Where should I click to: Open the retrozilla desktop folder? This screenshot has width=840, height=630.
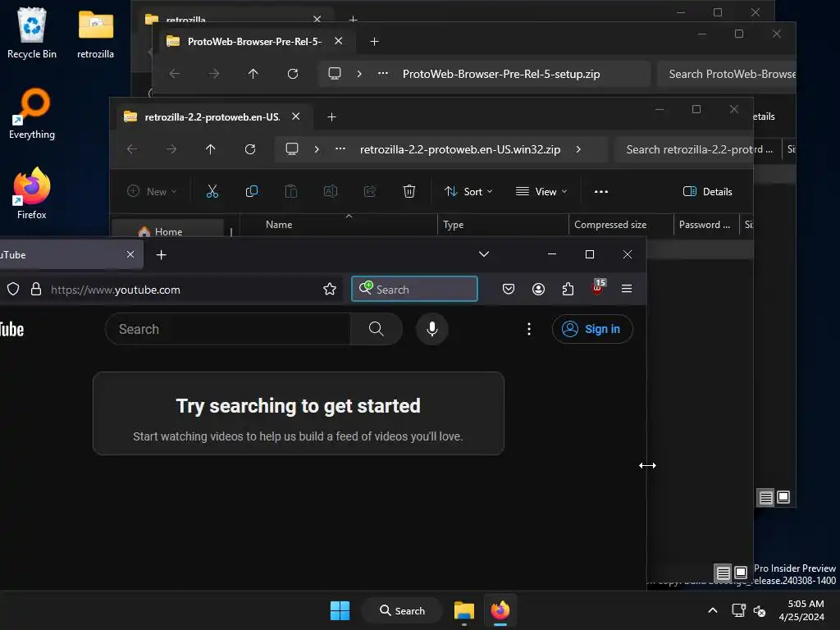coord(95,32)
